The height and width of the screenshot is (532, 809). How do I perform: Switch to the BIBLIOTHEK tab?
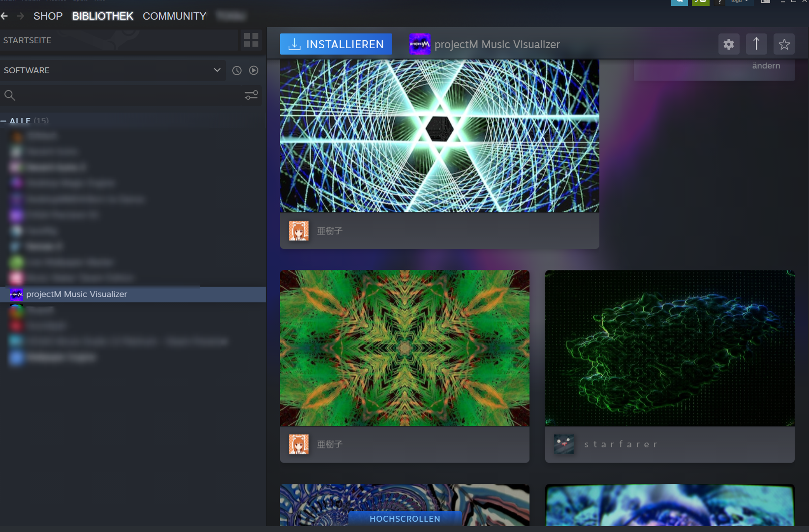(x=102, y=16)
